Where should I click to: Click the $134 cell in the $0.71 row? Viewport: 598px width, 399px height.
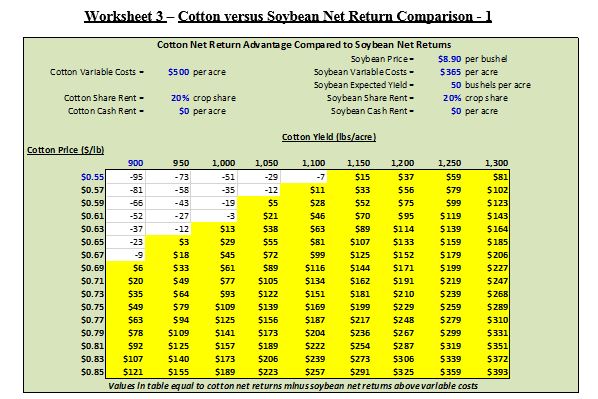pyautogui.click(x=315, y=281)
